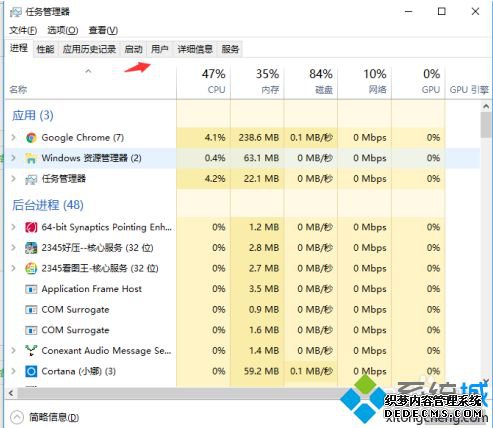
Task: Click the vertical scrollbar up arrow
Action: [486, 107]
